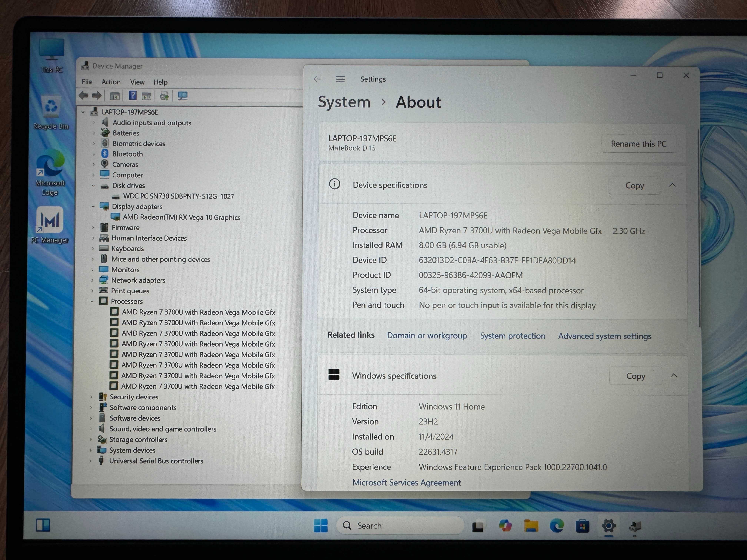
Task: Open the System protection link
Action: pyautogui.click(x=513, y=336)
